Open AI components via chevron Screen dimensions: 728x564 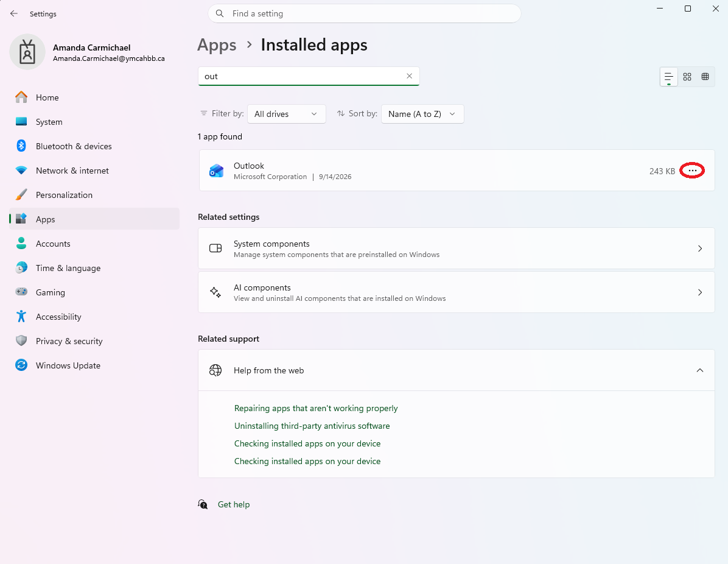click(x=699, y=292)
